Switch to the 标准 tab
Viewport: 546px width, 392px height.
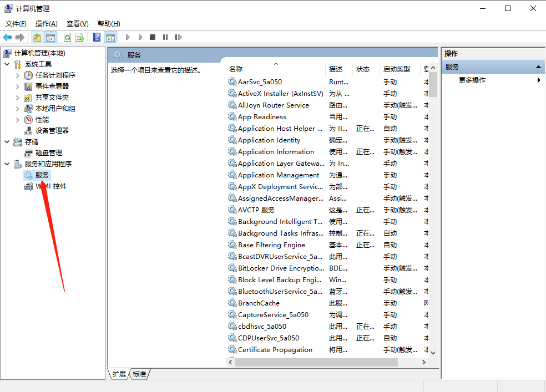pyautogui.click(x=139, y=374)
